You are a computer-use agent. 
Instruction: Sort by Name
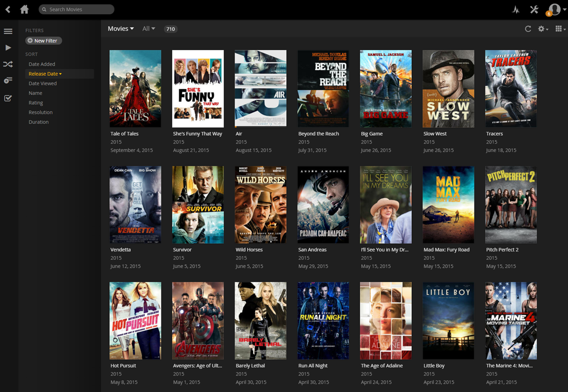(35, 93)
